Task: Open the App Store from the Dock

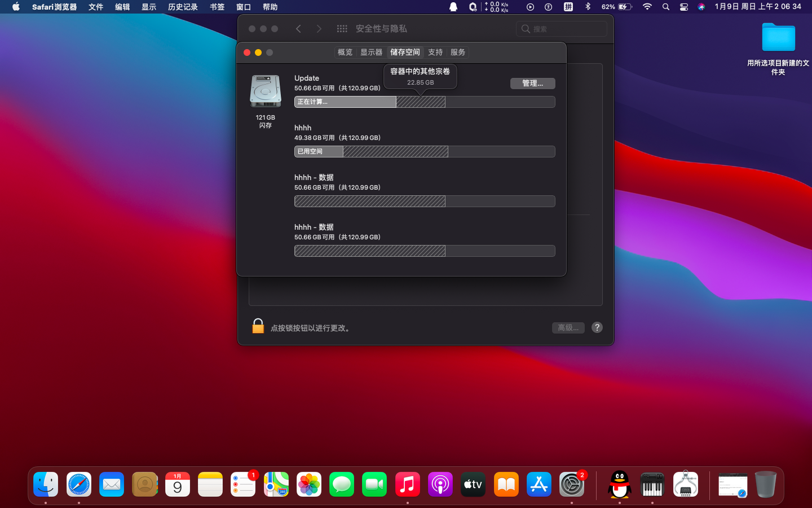Action: (539, 484)
